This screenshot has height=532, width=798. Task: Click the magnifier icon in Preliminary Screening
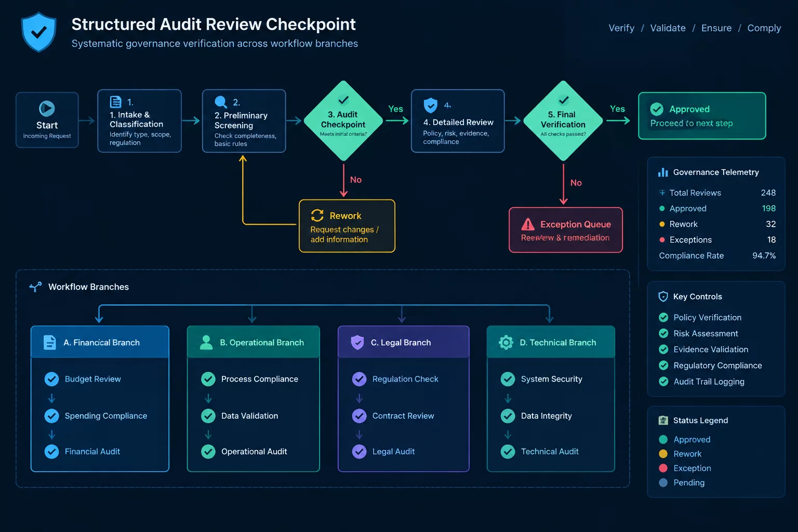(x=221, y=102)
